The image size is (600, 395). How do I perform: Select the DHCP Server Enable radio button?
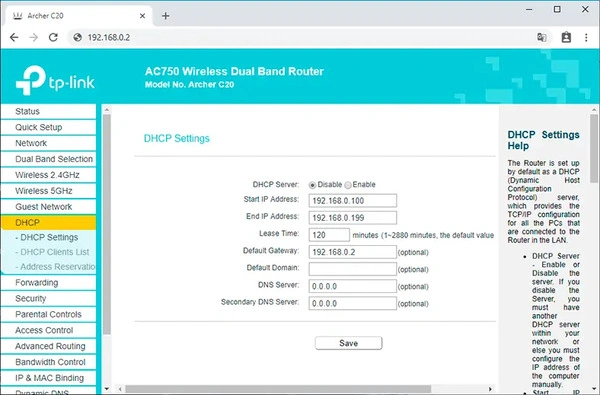[x=348, y=185]
